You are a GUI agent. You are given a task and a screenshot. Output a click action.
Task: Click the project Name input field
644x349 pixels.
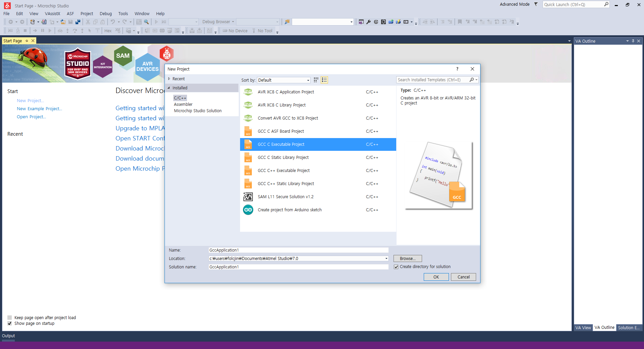click(x=298, y=250)
